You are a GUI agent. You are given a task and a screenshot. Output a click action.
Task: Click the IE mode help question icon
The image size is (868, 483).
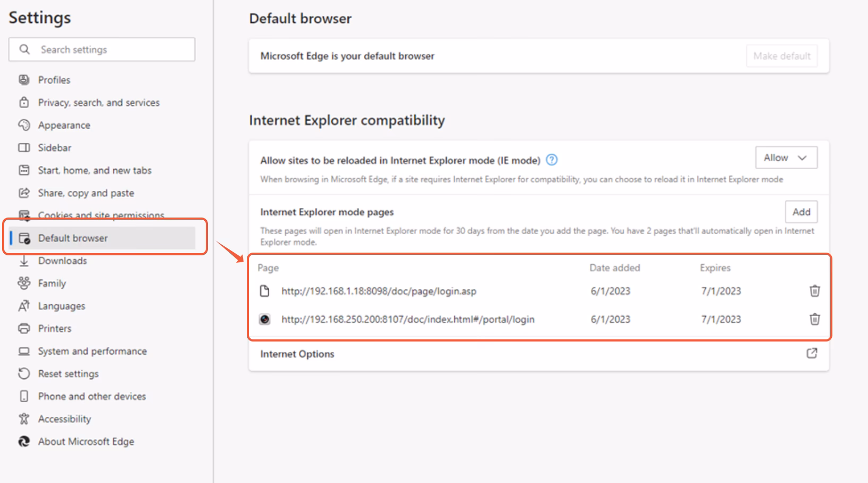click(x=552, y=160)
